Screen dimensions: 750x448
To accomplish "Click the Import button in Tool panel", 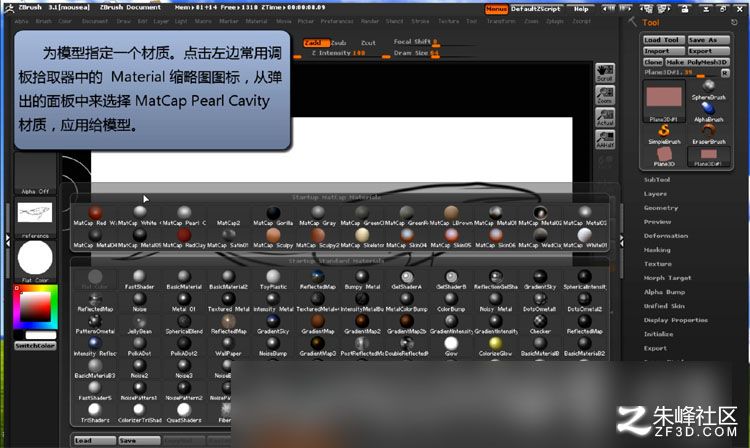I will 664,51.
